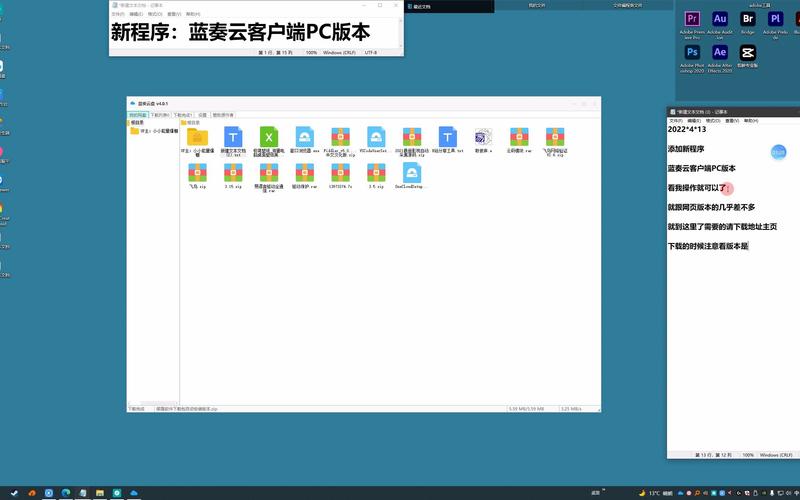Launch Adobe Audition desktop shortcut

coord(720,19)
